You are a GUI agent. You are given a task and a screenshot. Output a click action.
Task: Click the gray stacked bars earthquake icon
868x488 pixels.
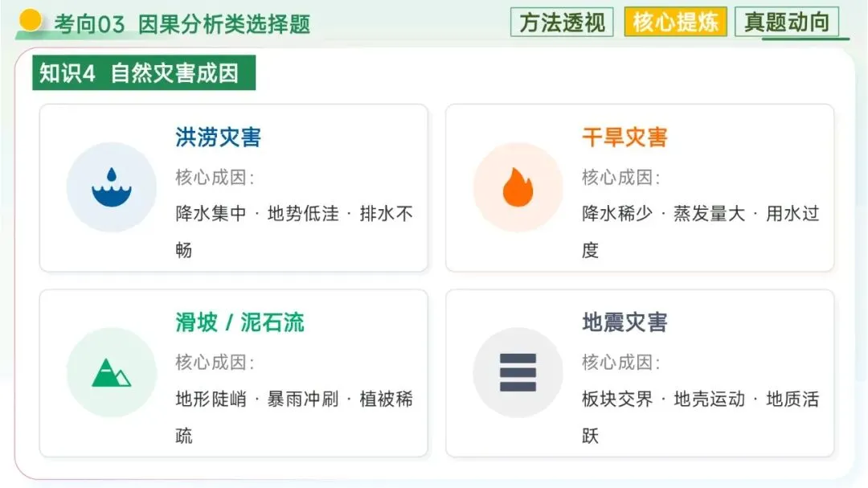518,372
